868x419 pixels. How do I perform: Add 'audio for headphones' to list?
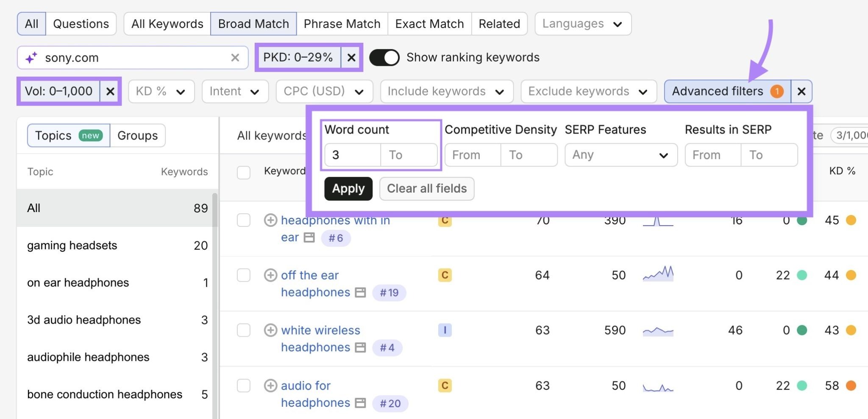point(270,385)
